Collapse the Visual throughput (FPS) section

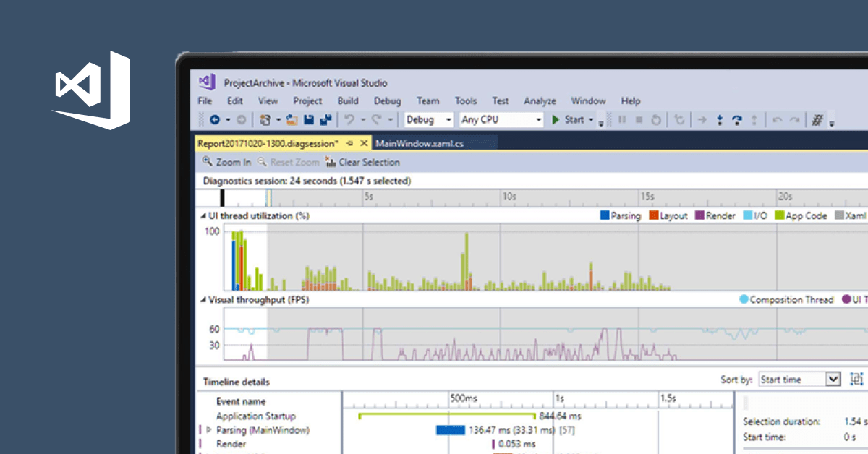coord(203,299)
